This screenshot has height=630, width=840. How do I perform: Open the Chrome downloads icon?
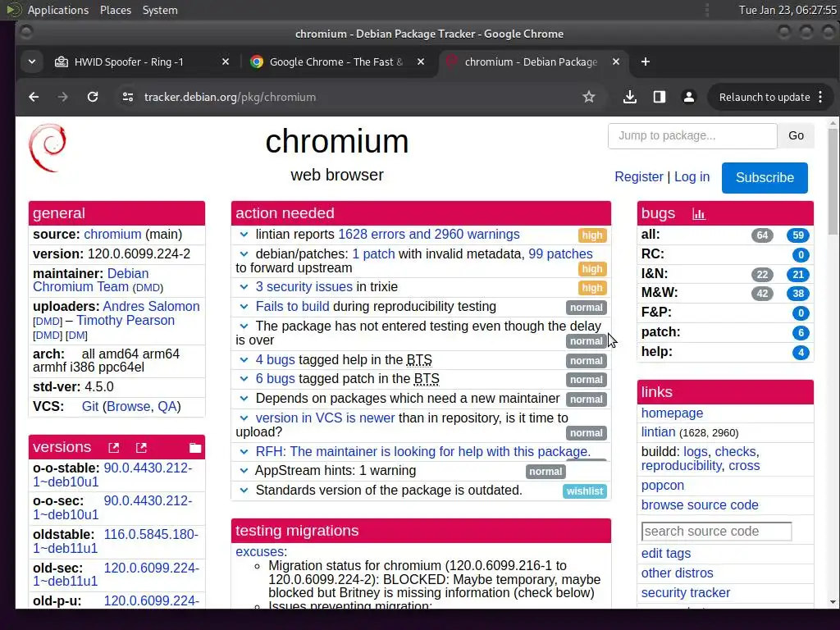click(x=630, y=97)
